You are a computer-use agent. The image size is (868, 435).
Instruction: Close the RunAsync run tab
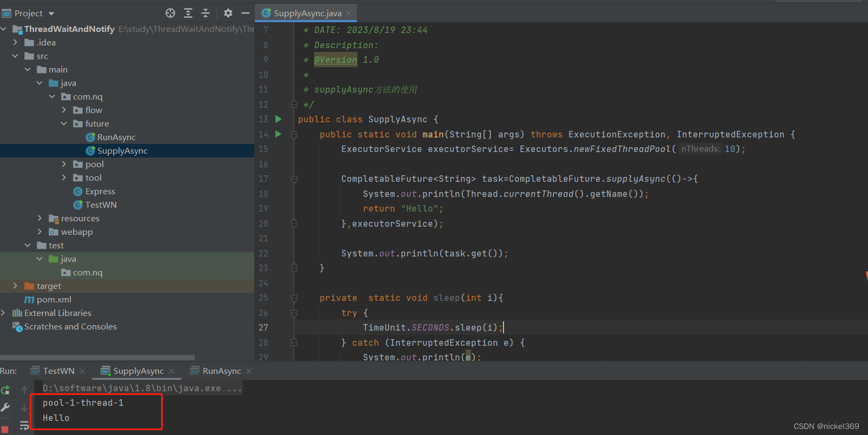(x=249, y=371)
